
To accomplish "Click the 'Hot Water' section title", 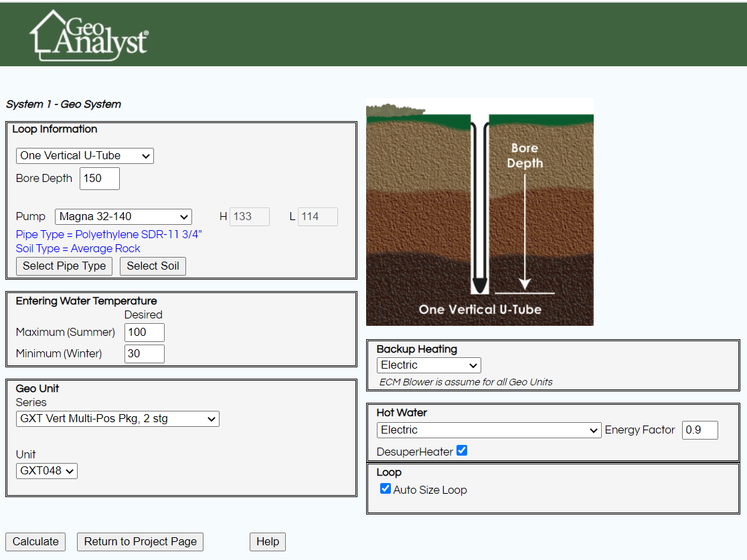I will click(402, 412).
